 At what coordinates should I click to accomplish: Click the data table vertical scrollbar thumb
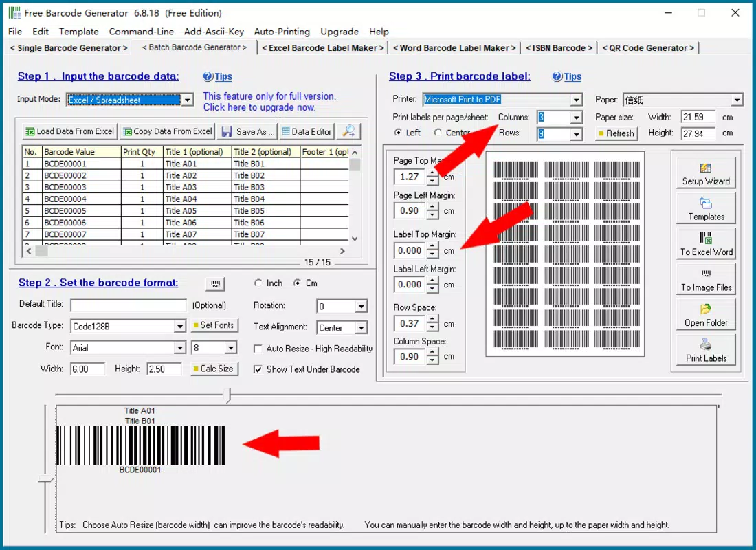tap(355, 165)
